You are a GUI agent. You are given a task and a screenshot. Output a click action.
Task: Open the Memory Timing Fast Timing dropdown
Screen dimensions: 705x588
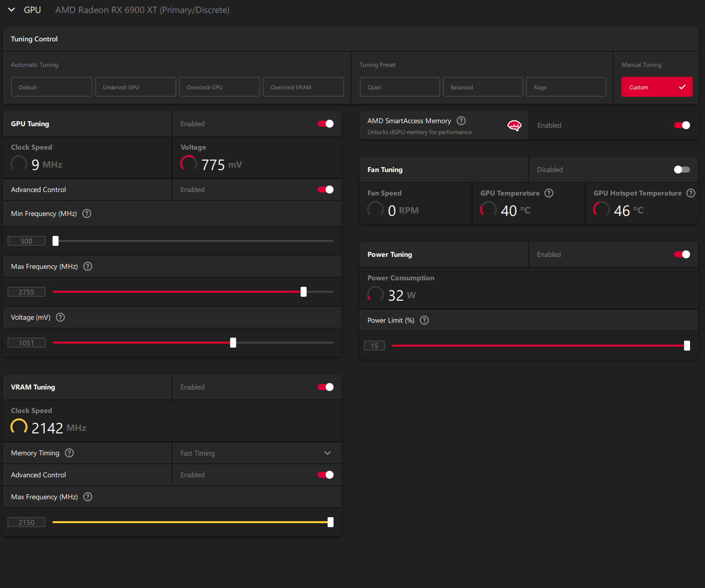257,453
